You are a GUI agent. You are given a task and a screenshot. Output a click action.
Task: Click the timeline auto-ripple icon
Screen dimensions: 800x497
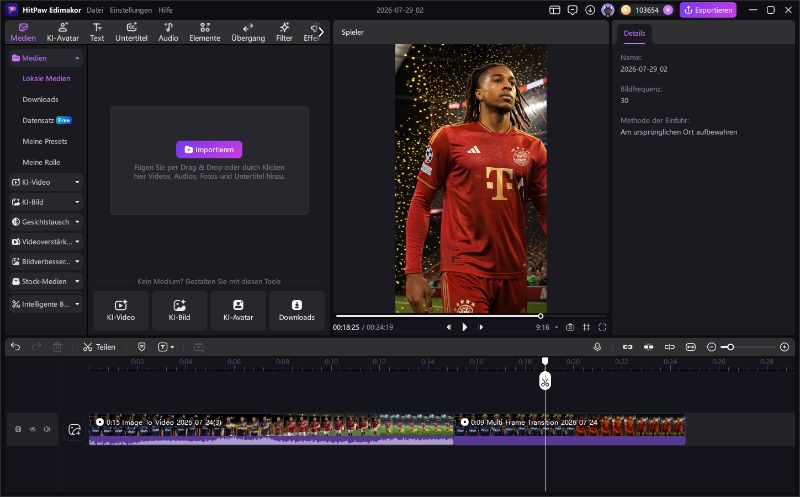[648, 347]
